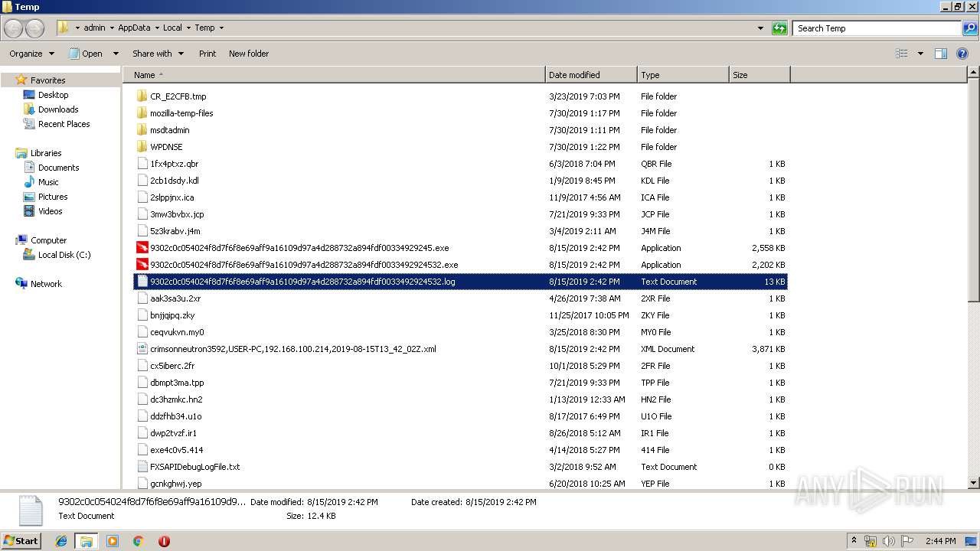The width and height of the screenshot is (980, 551).
Task: Expand the dropdown arrow after Temp breadcrumb
Action: [x=221, y=28]
